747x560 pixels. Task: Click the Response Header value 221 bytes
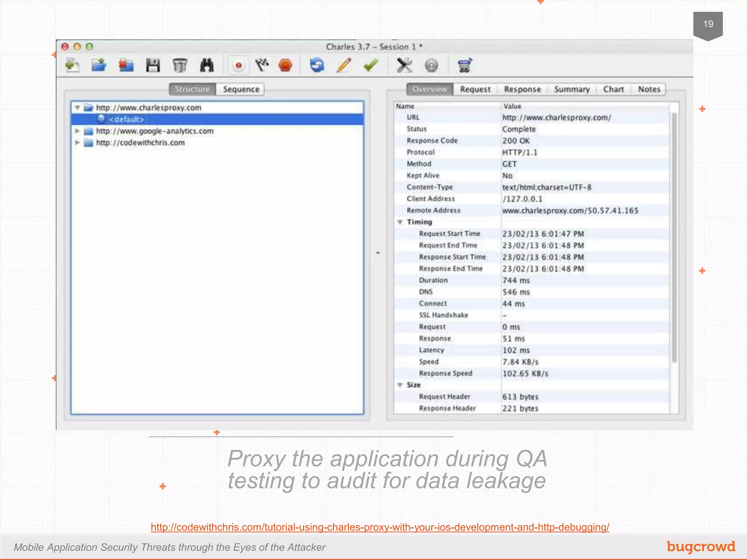pos(520,409)
